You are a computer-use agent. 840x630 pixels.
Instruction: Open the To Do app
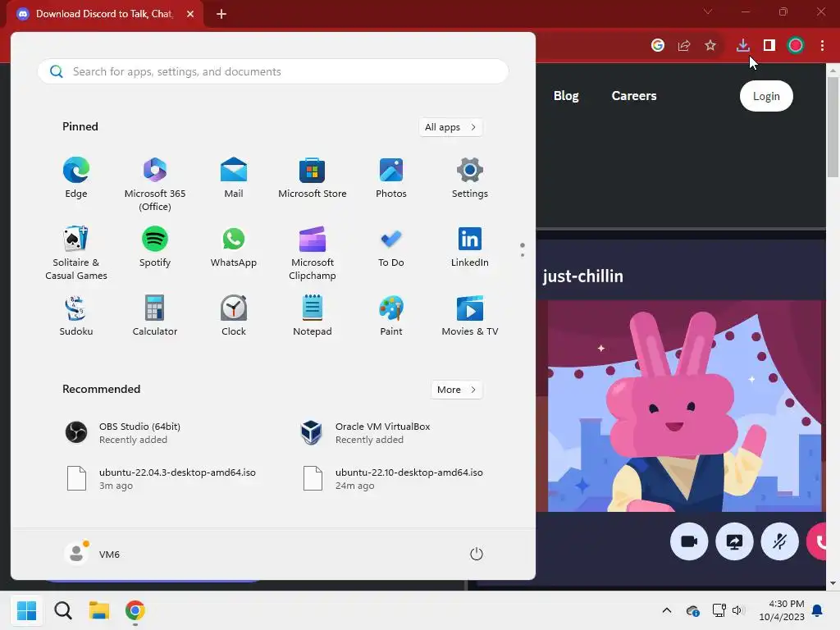click(391, 247)
